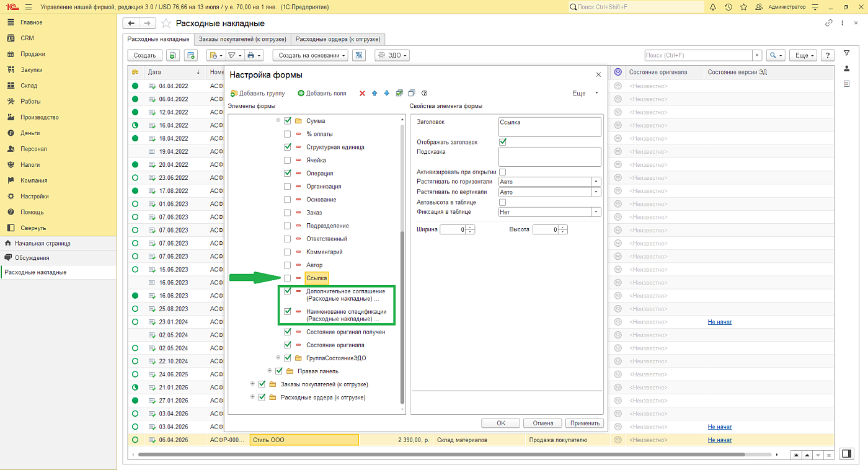This screenshot has height=470, width=868.
Task: Open the three-dots form menu
Action: pos(843,23)
